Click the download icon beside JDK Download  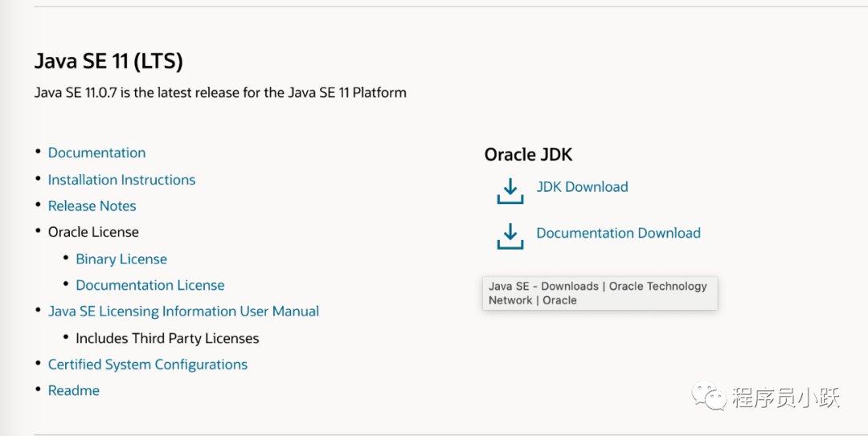point(510,190)
